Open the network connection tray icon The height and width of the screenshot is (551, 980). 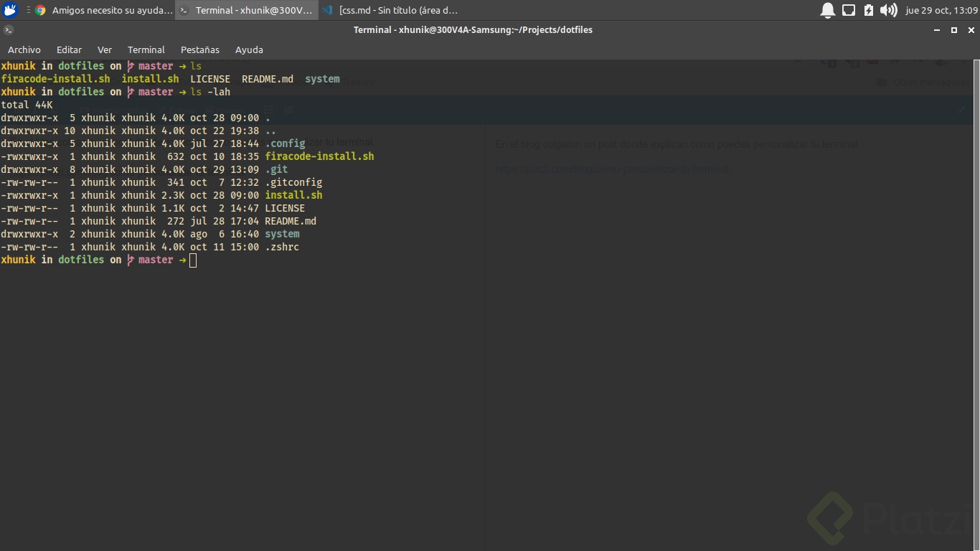[849, 10]
